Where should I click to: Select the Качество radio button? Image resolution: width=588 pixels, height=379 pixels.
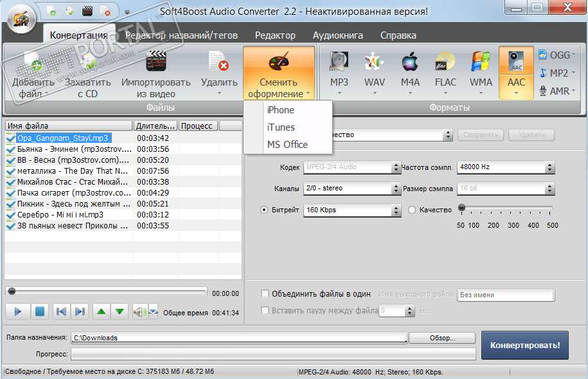412,210
